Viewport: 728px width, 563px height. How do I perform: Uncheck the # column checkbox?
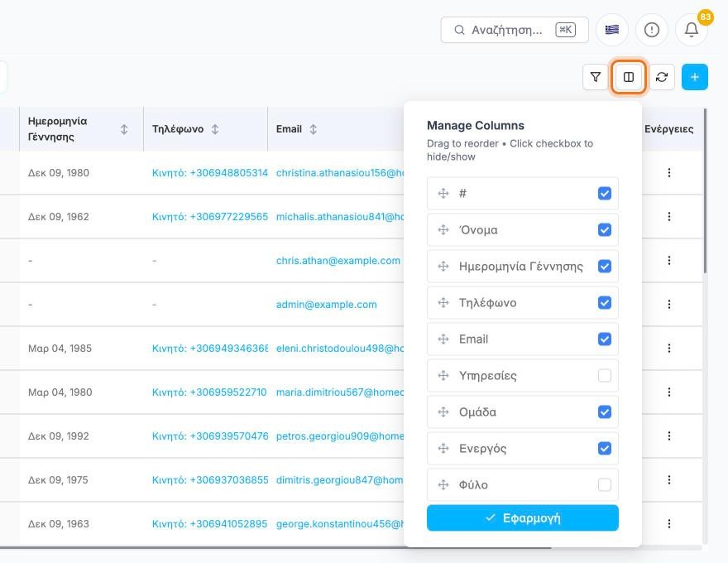pos(605,193)
